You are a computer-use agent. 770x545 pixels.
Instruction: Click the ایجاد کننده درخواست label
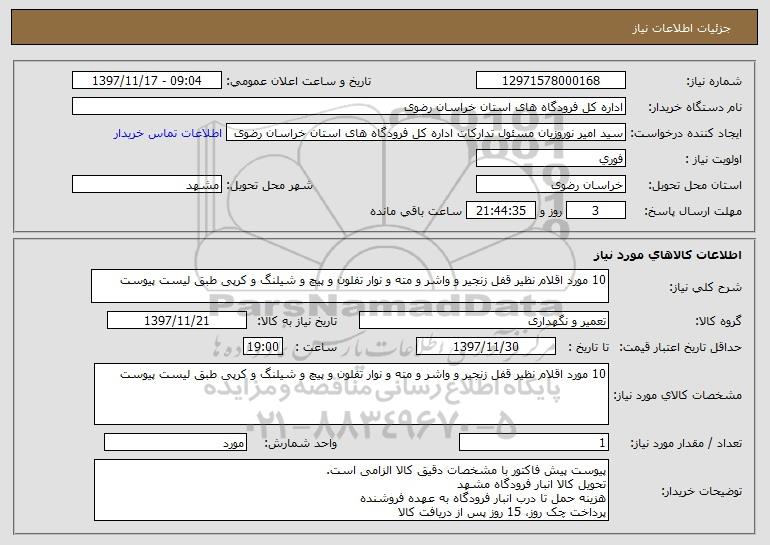[686, 134]
